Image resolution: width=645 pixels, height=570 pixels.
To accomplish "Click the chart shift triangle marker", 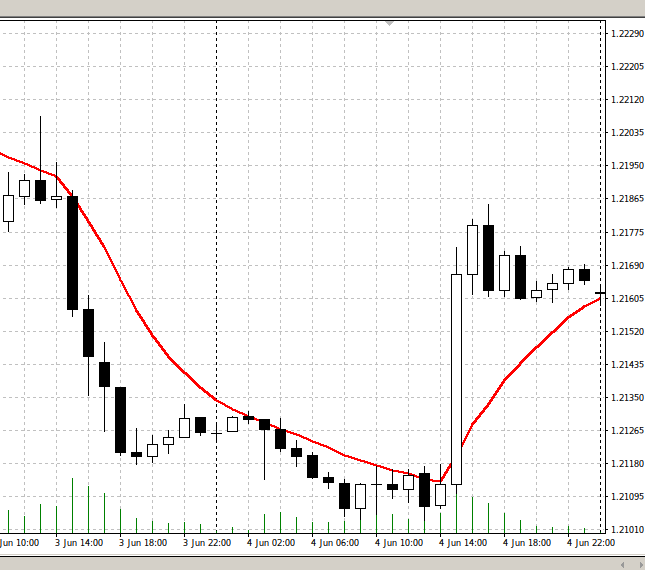I will (x=390, y=22).
